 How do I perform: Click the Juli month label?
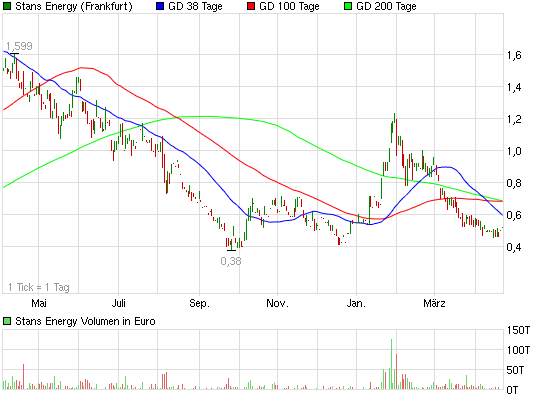click(x=119, y=303)
